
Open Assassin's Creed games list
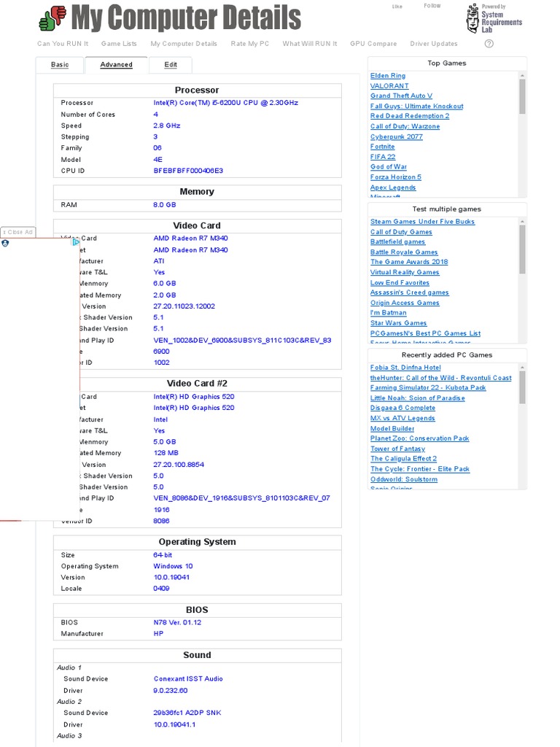(410, 293)
